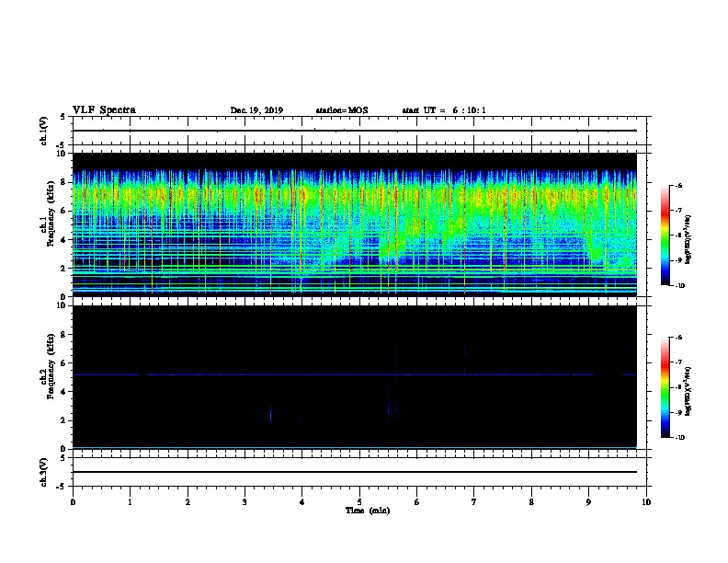Select the ch.1 "Frequency (kHz)" axis label

pos(50,213)
